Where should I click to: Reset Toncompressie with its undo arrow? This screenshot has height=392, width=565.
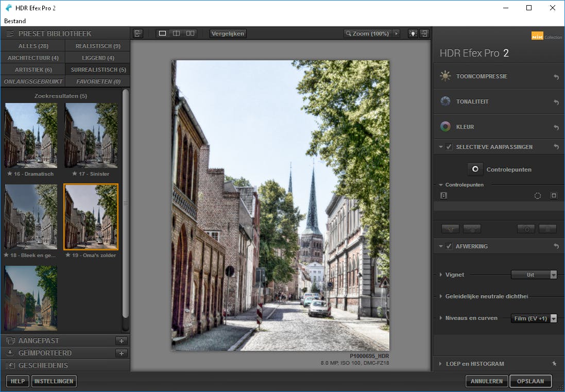tap(556, 77)
